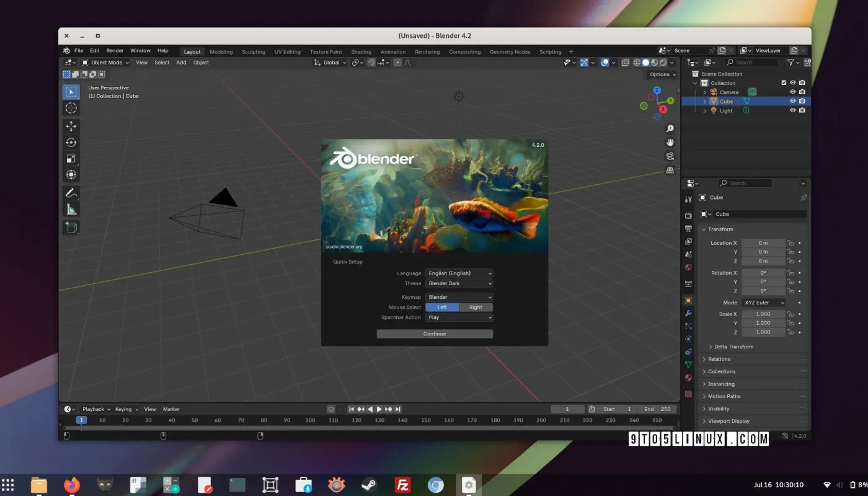Open the timeline Playback popover
Image resolution: width=868 pixels, height=496 pixels.
pos(96,409)
